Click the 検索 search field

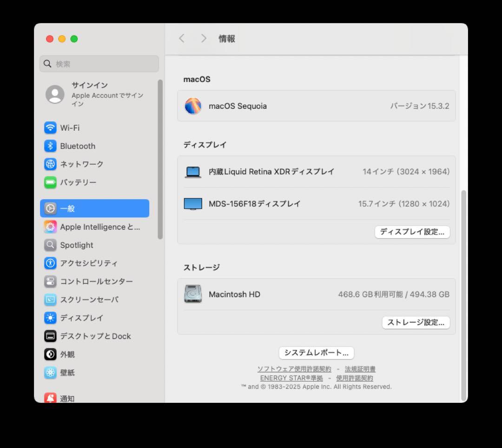click(x=99, y=63)
